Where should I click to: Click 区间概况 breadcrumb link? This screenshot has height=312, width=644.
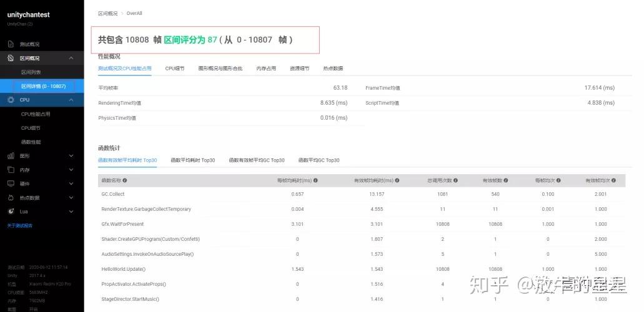point(107,14)
